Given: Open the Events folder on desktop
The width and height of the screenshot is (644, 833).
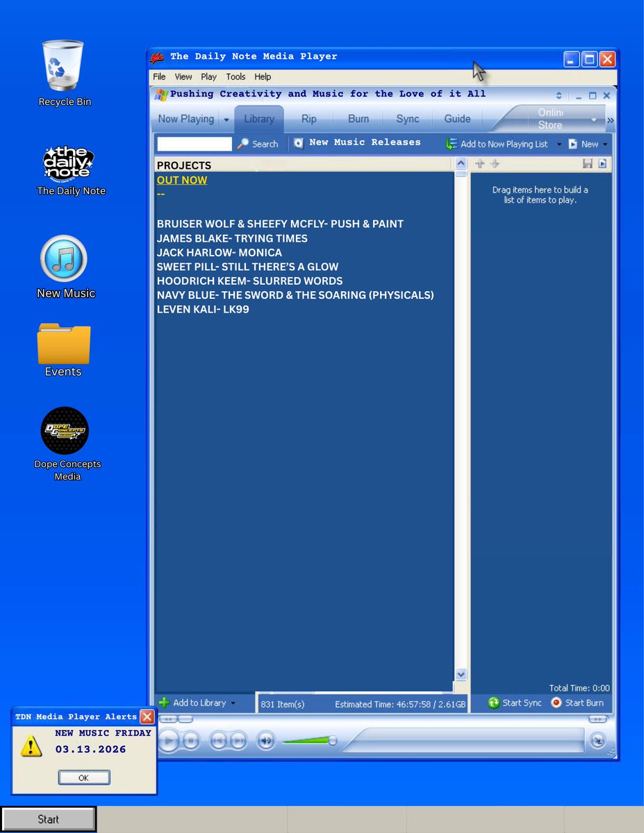Looking at the screenshot, I should pos(64,343).
